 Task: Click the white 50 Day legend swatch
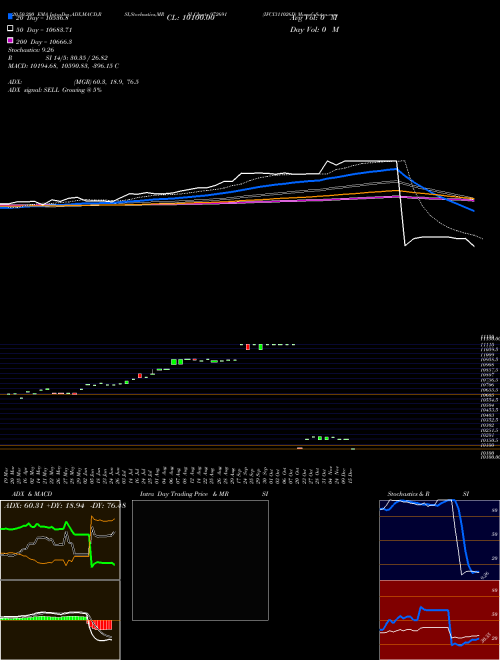(x=10, y=29)
